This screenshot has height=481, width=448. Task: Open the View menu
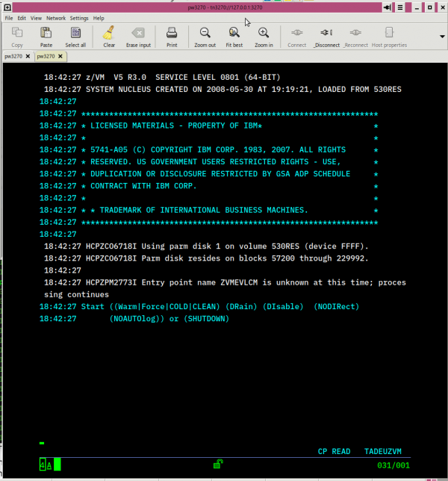[36, 18]
